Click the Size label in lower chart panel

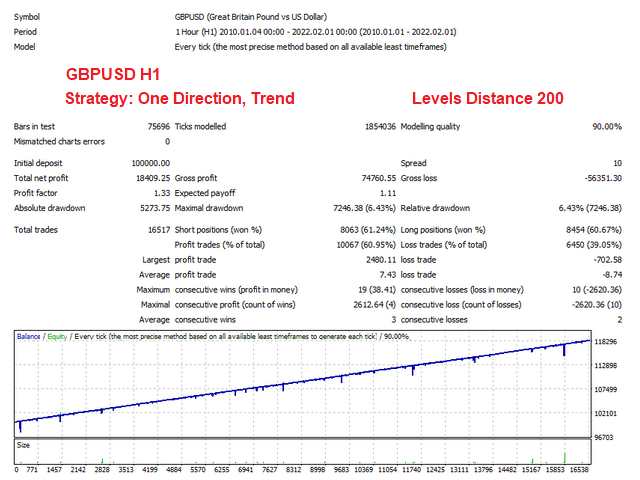23,445
